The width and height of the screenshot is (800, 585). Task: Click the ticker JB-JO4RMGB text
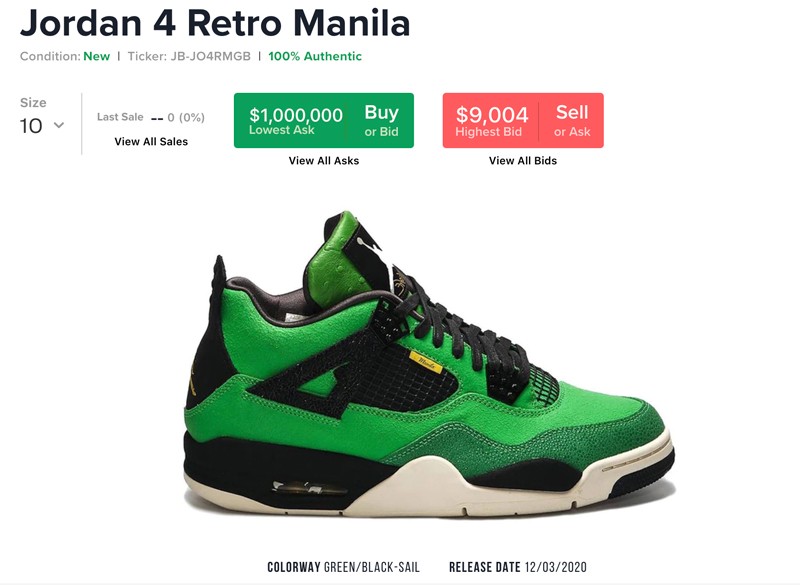tap(211, 56)
